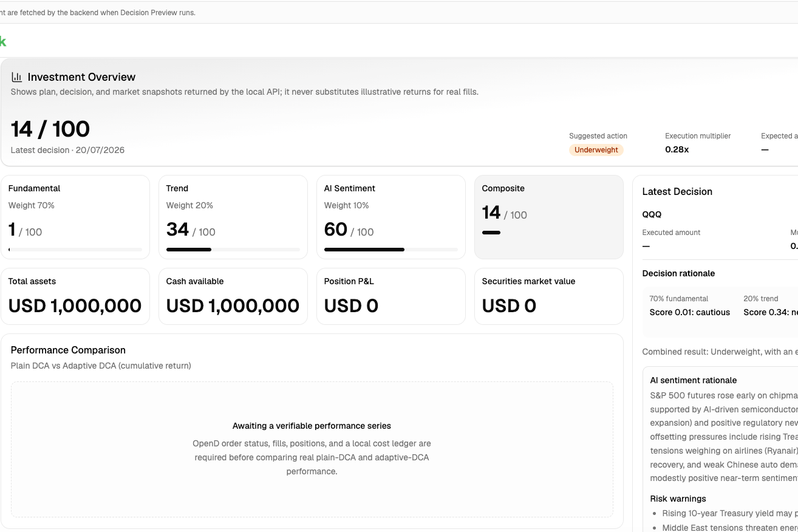
Task: Click the Executed amount label
Action: point(671,233)
